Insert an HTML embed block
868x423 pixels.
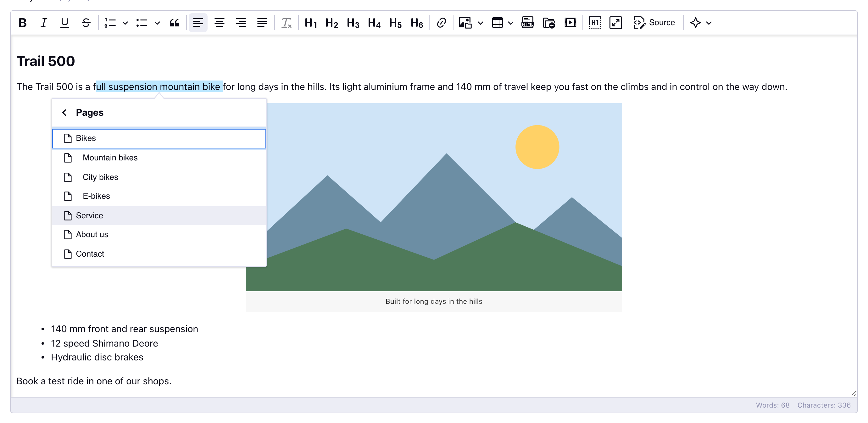528,23
